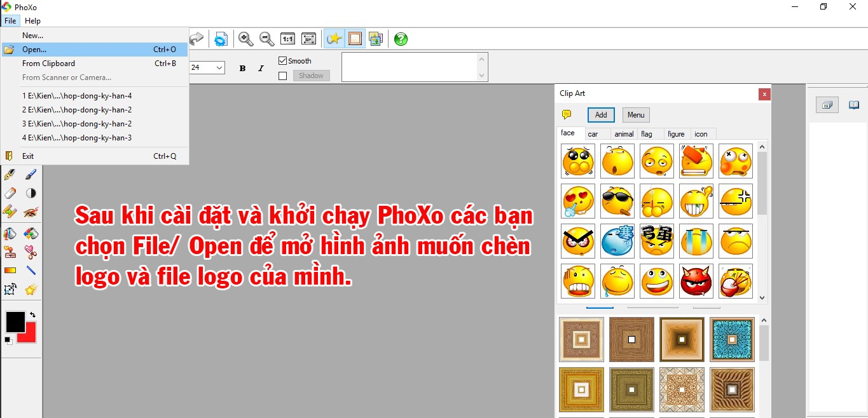Select the clone stamp tool
Viewport: 868px width, 418px height.
tap(10, 252)
